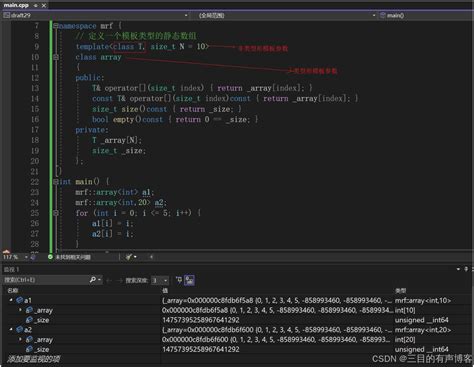Collapse the for loop code fold
The width and height of the screenshot is (474, 367).
(56, 213)
